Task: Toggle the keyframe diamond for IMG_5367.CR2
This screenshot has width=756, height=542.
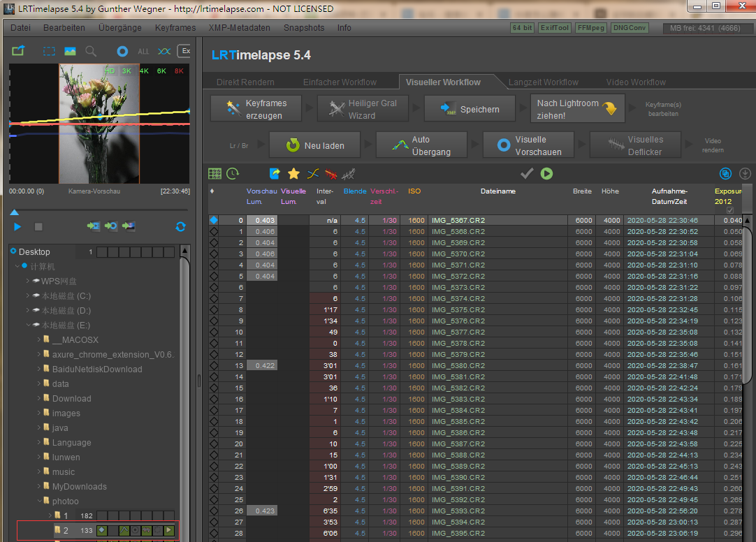Action: 214,220
